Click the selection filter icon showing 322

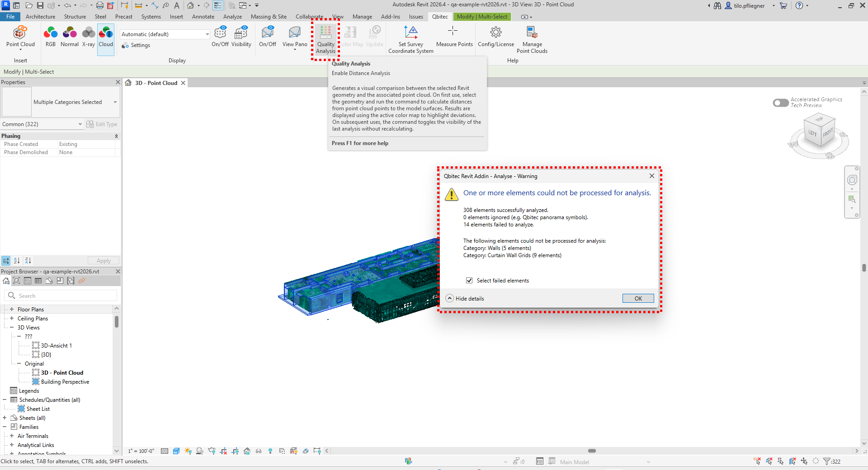click(x=832, y=461)
